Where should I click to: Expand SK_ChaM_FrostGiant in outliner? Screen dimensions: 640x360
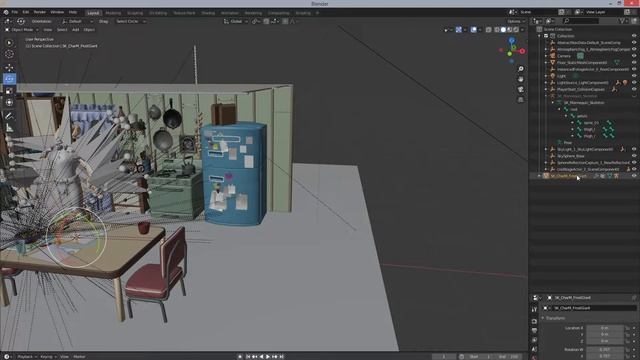(x=540, y=176)
